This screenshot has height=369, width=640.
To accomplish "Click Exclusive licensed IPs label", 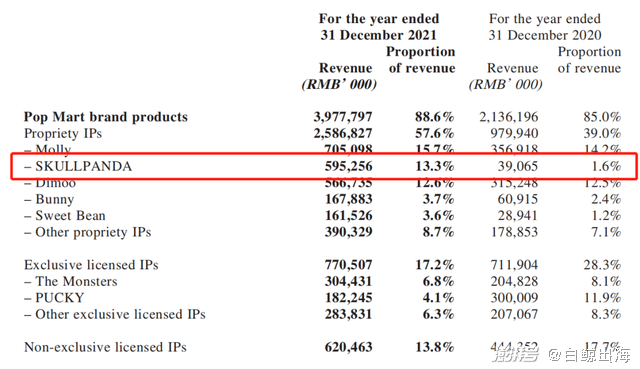I will point(91,265).
